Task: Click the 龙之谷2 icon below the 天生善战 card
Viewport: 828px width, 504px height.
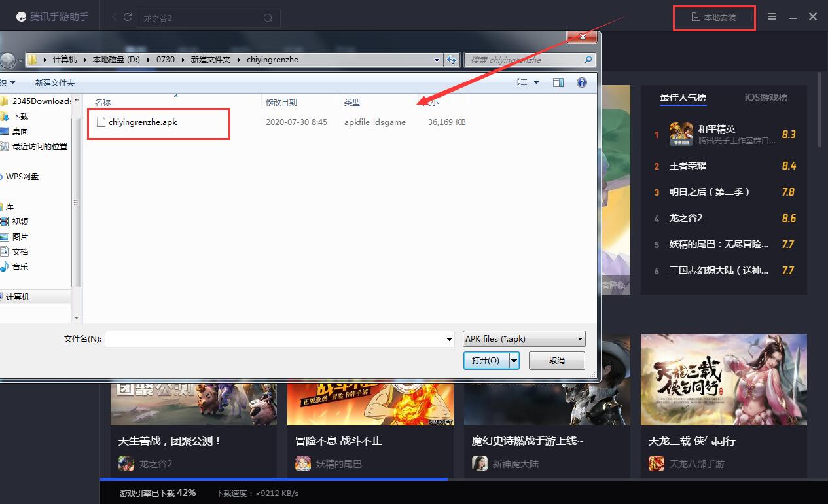Action: pyautogui.click(x=126, y=463)
